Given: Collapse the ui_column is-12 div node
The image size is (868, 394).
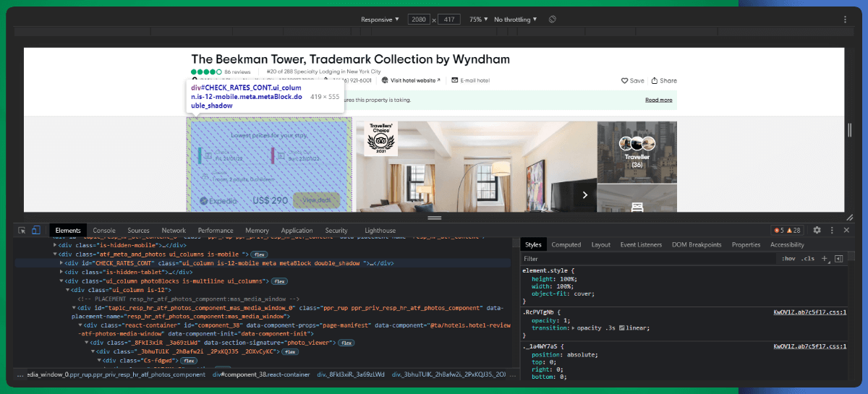Looking at the screenshot, I should click(67, 289).
